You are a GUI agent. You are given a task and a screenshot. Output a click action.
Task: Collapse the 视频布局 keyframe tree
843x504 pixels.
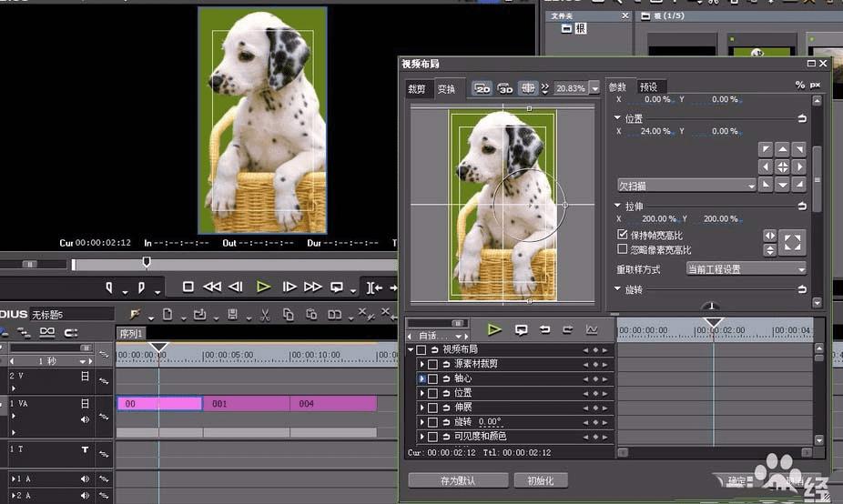coord(411,349)
